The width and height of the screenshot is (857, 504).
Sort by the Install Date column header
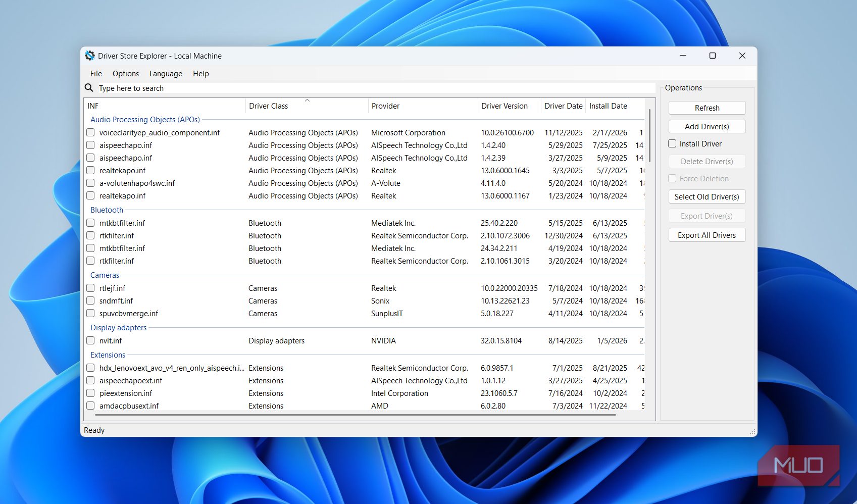coord(608,106)
